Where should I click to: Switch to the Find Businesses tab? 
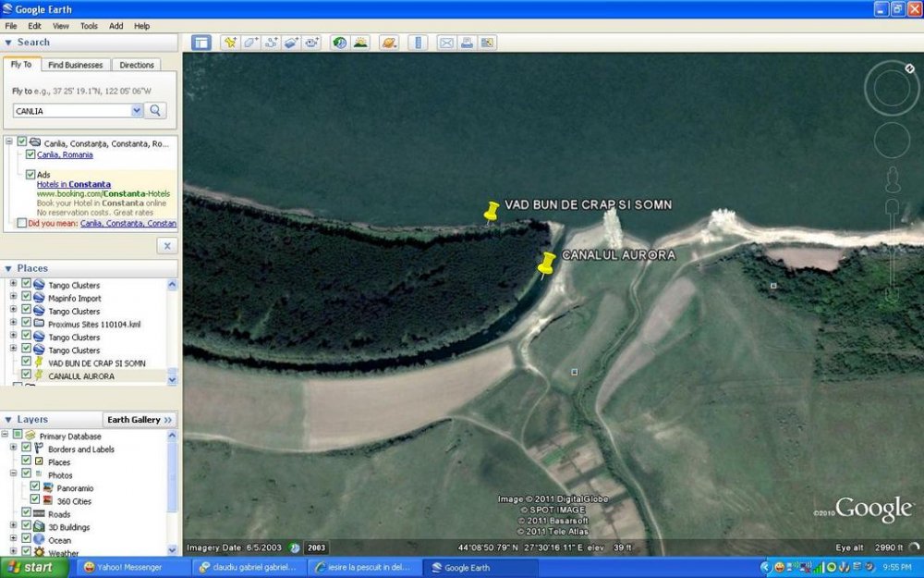(x=76, y=65)
